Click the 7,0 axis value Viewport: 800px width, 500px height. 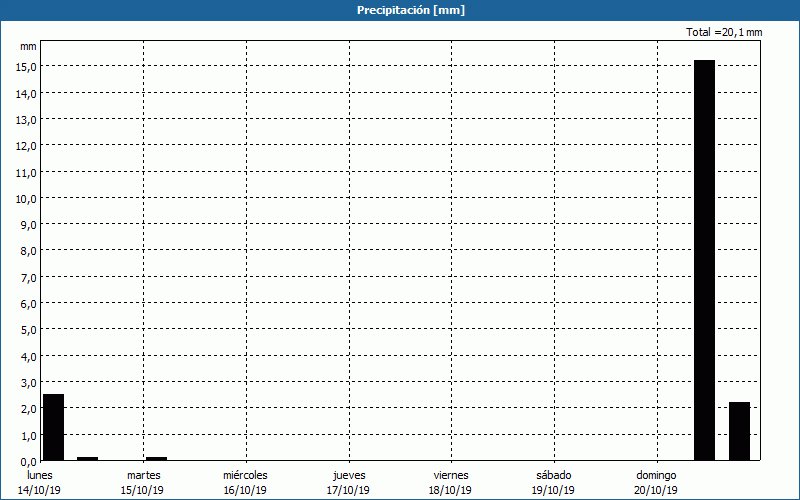tap(29, 278)
